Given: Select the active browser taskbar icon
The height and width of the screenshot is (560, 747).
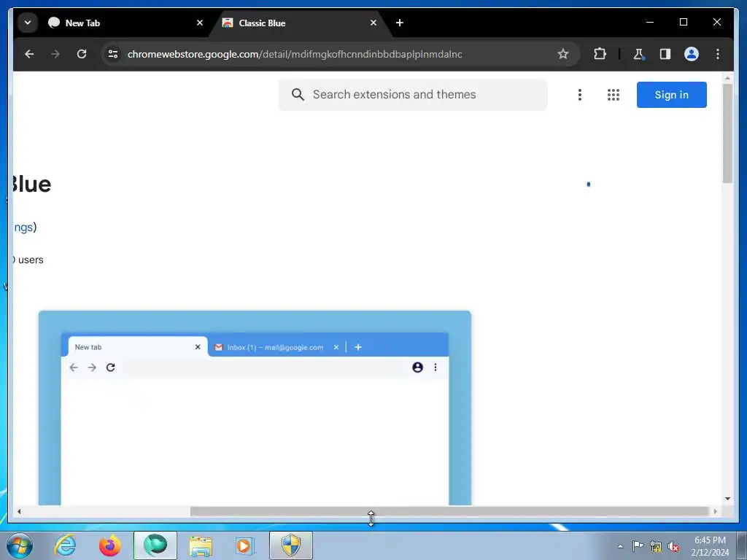Looking at the screenshot, I should (x=155, y=545).
